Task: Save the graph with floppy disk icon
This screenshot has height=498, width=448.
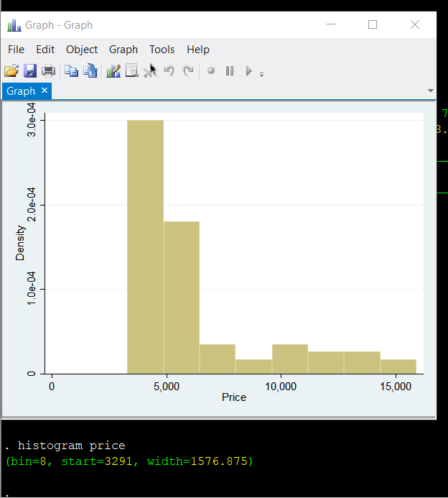Action: pyautogui.click(x=30, y=71)
